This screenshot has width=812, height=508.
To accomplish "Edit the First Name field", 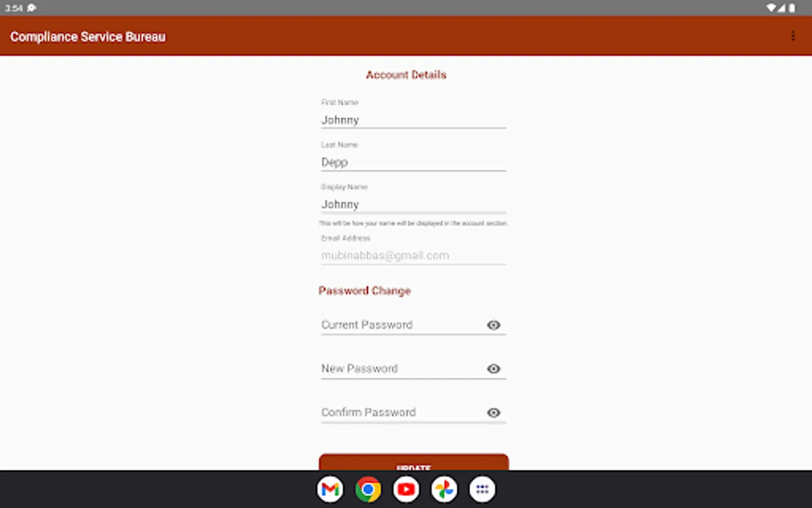I will (x=413, y=120).
